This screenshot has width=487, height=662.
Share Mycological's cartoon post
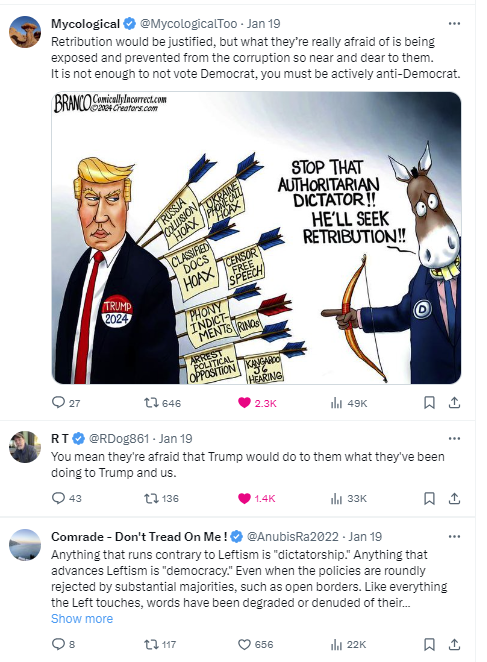point(454,403)
